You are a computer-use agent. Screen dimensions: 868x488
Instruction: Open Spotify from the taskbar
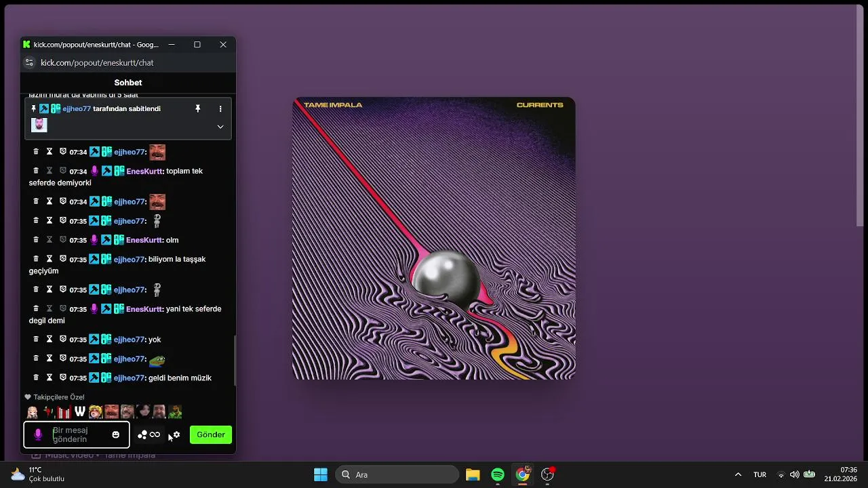498,474
